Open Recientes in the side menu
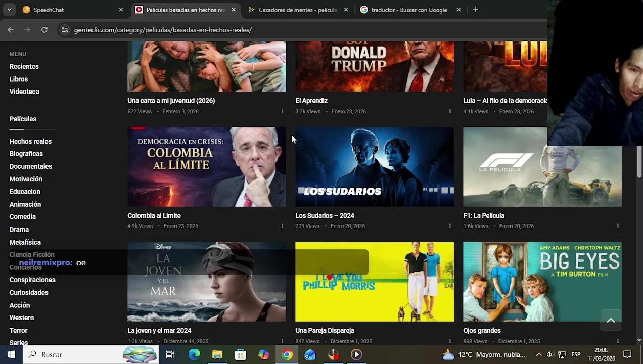 pyautogui.click(x=24, y=66)
